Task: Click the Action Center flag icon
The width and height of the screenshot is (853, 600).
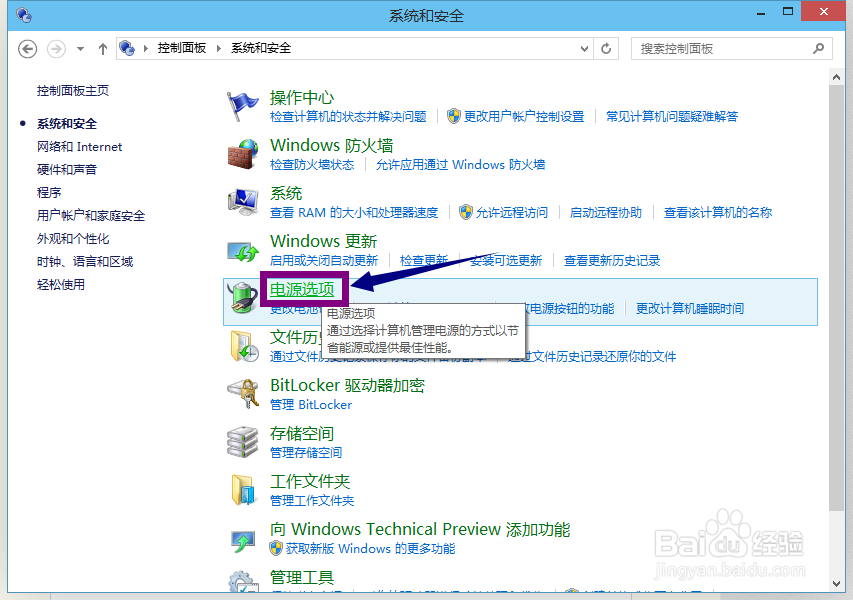Action: (242, 104)
